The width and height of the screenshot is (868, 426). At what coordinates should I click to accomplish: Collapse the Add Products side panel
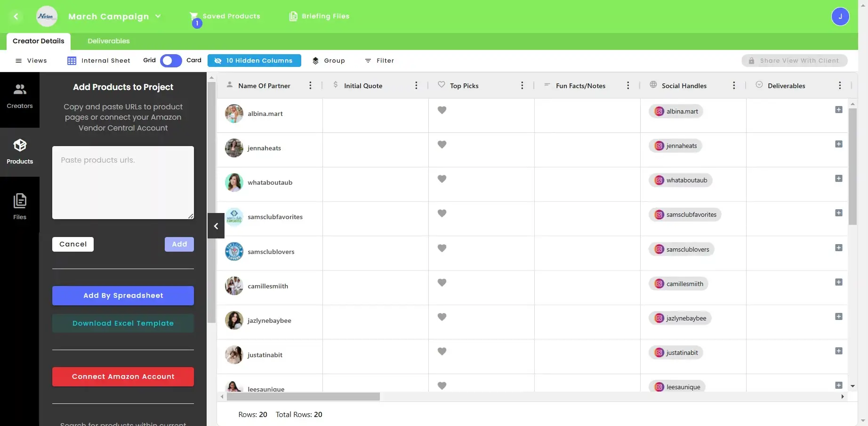[x=216, y=226]
